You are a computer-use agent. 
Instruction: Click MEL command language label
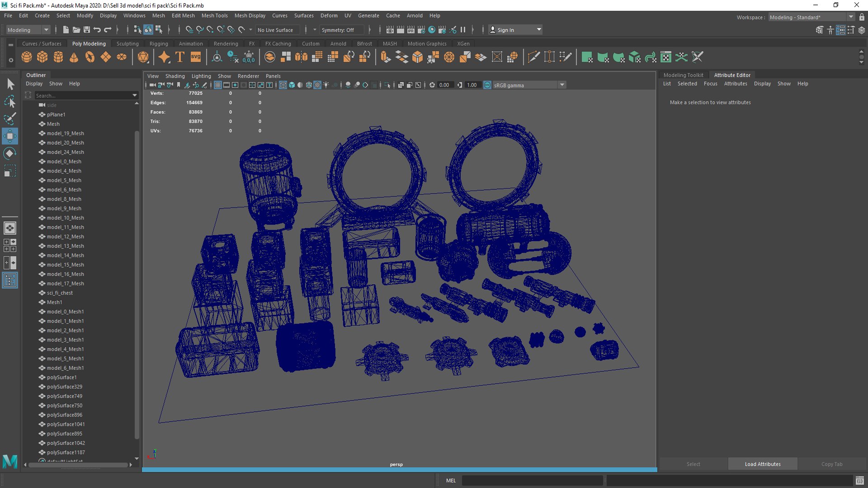tap(451, 480)
